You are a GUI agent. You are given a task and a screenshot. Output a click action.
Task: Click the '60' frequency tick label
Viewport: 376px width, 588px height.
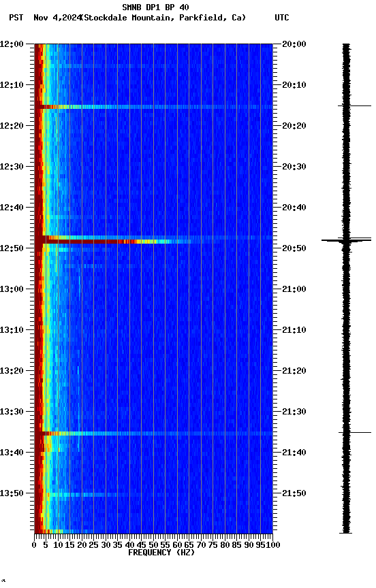point(177,545)
